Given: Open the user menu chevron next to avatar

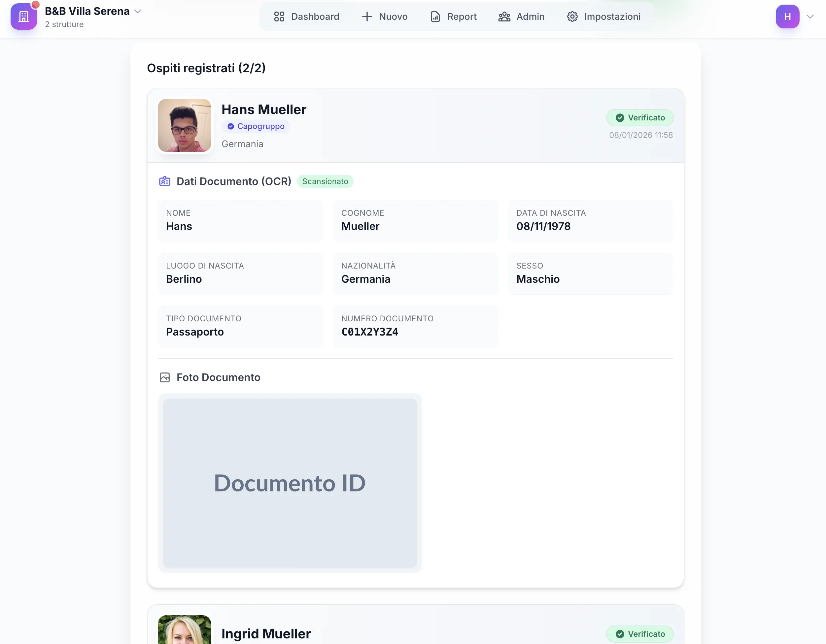Looking at the screenshot, I should click(810, 16).
